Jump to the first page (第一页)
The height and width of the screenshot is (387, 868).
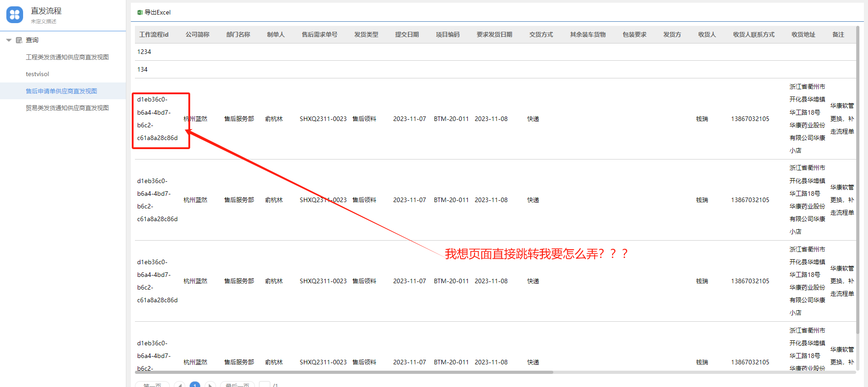coord(152,385)
